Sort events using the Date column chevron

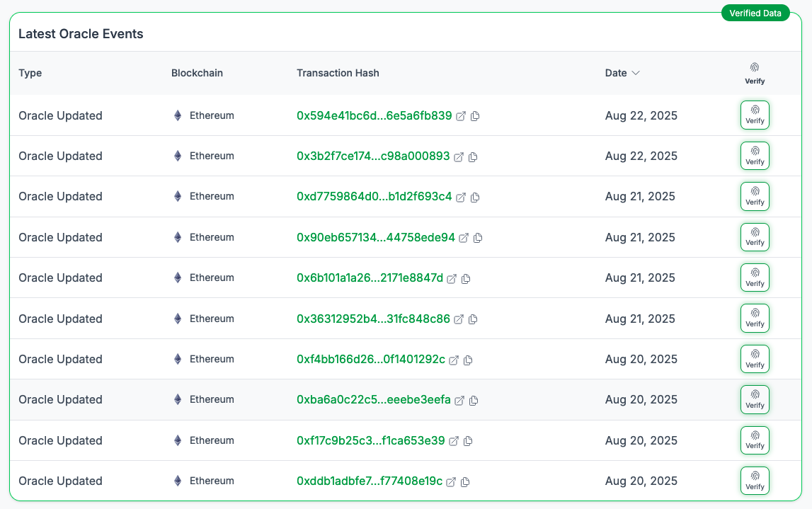coord(636,73)
